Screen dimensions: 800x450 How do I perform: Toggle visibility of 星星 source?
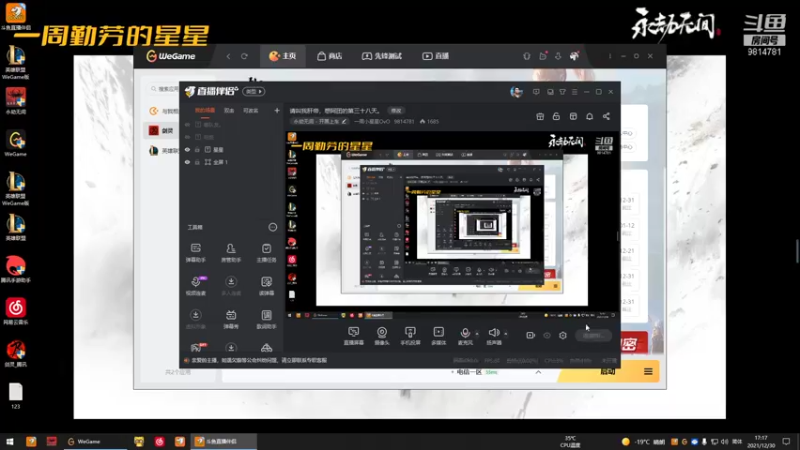pyautogui.click(x=187, y=149)
